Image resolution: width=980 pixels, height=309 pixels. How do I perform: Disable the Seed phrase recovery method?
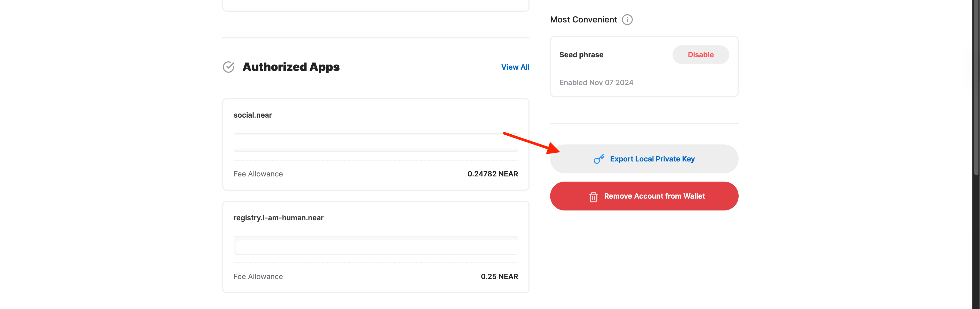point(700,55)
